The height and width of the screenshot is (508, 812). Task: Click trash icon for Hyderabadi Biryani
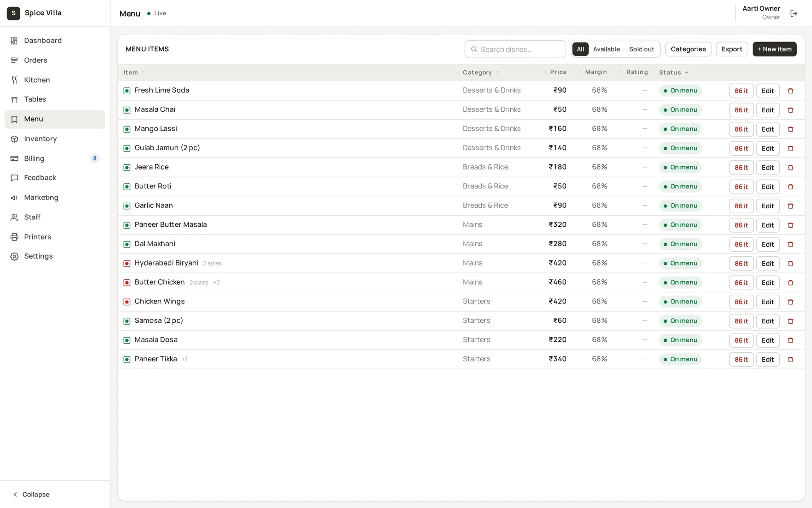click(790, 264)
